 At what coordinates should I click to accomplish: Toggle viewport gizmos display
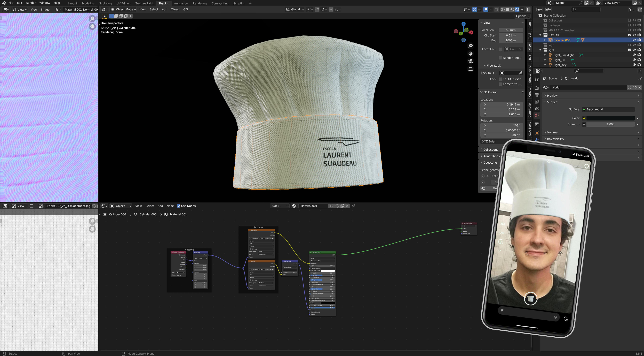point(474,10)
